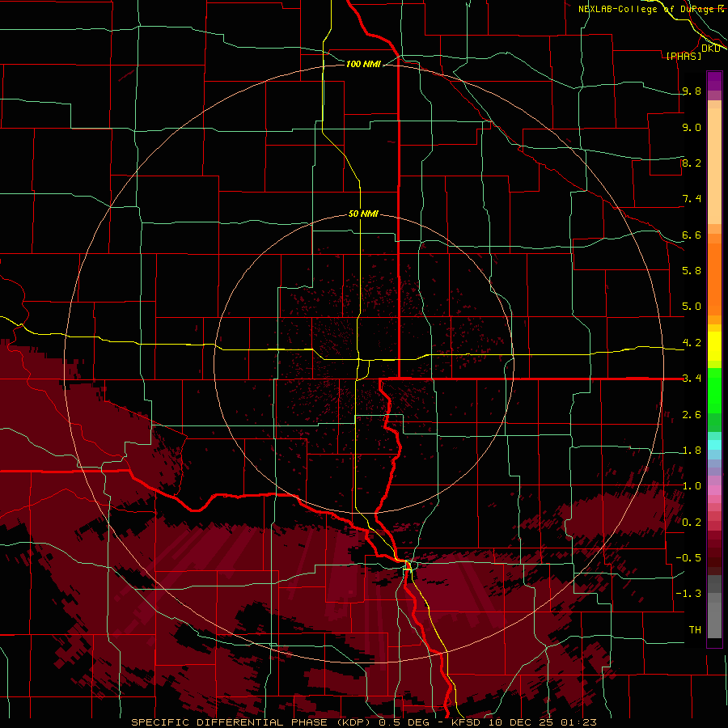Click the 9.0 legend value
The width and height of the screenshot is (728, 728).
click(692, 127)
